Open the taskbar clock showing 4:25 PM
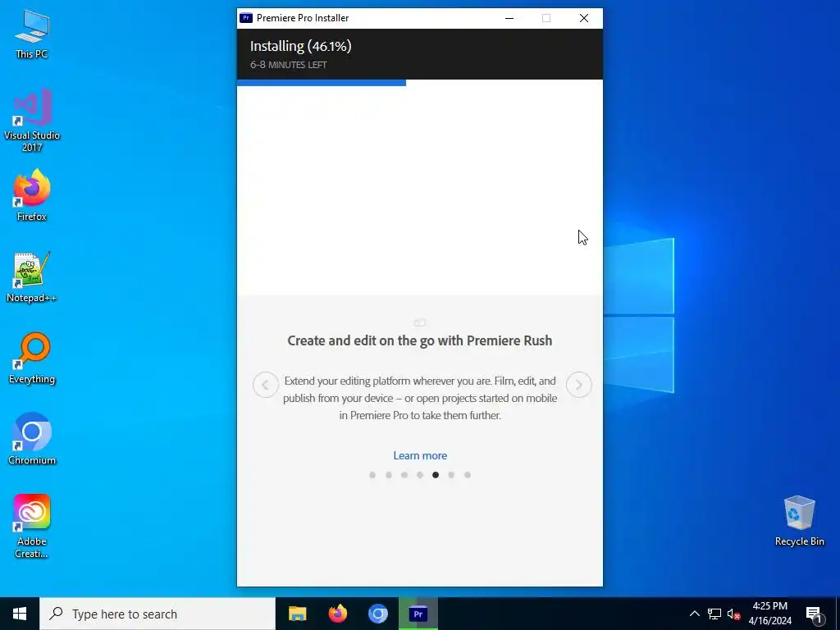Image resolution: width=840 pixels, height=630 pixels. [769, 614]
